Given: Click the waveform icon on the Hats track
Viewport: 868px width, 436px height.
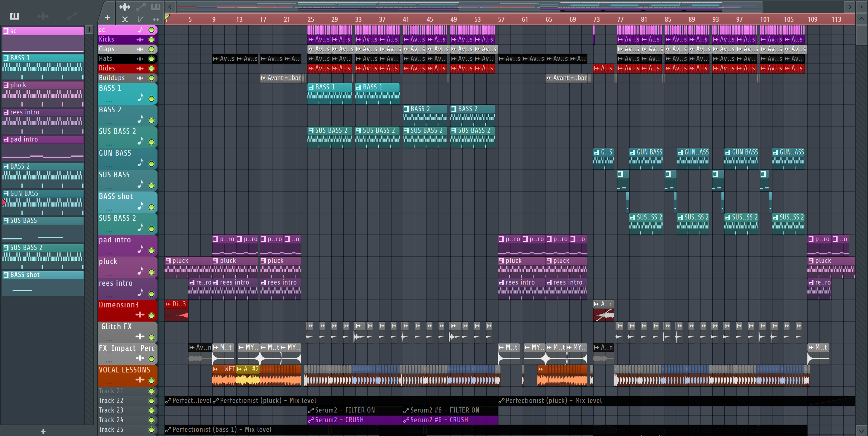Looking at the screenshot, I should 140,59.
